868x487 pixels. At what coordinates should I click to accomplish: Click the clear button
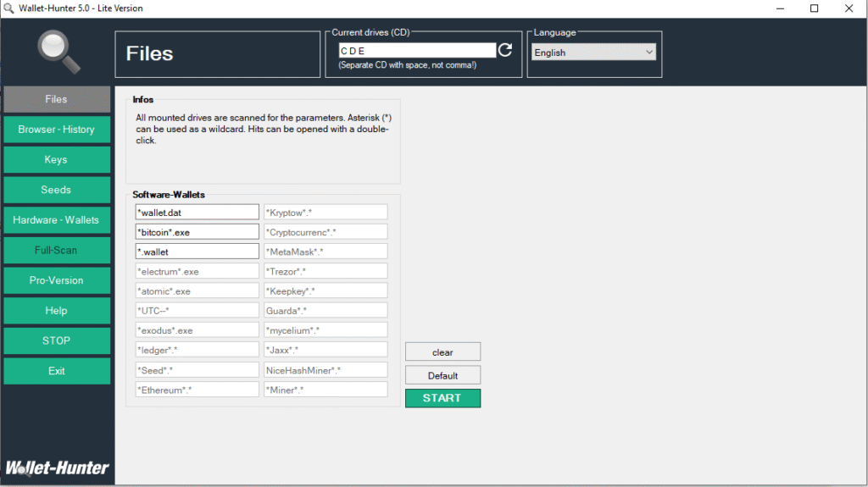coord(442,352)
